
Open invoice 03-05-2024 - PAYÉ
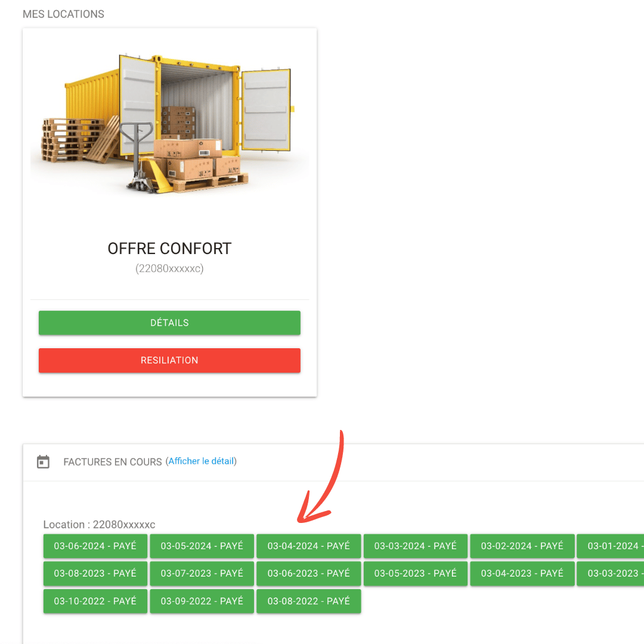pos(202,546)
